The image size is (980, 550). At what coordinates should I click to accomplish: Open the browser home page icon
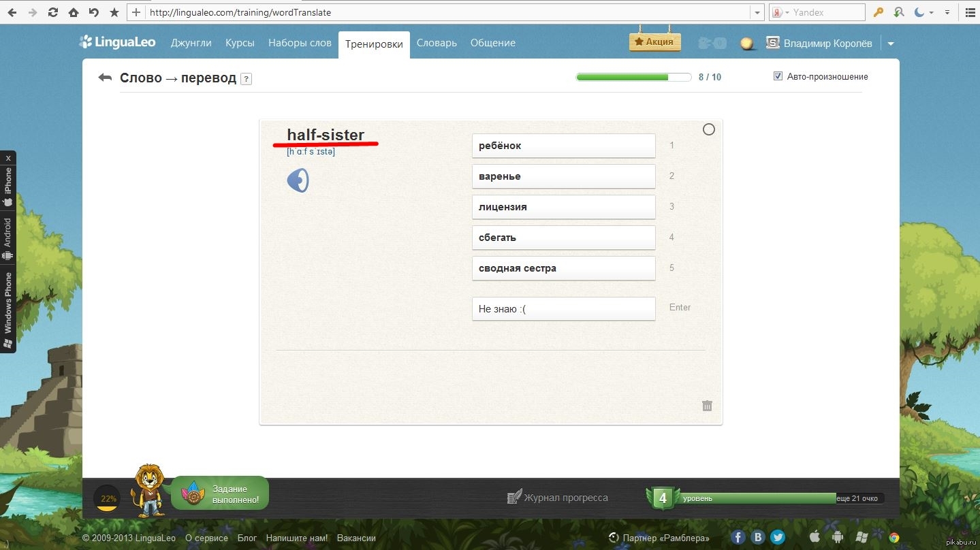[74, 12]
